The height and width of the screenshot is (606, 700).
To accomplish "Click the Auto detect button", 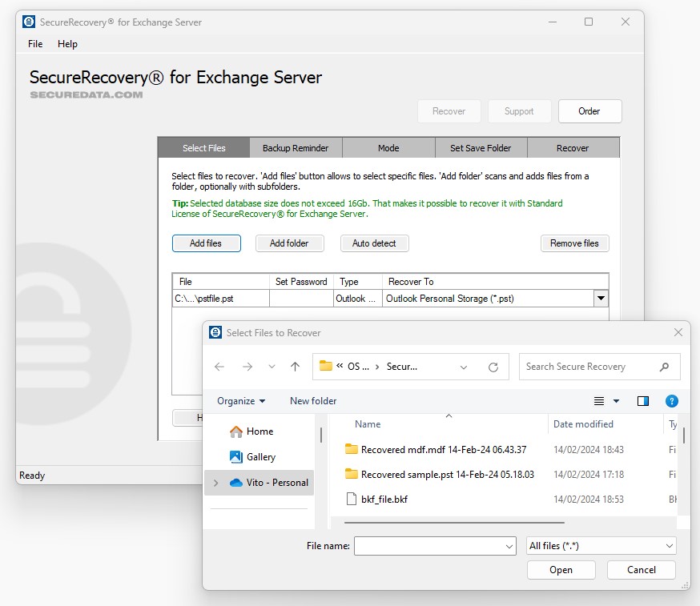I will (374, 243).
